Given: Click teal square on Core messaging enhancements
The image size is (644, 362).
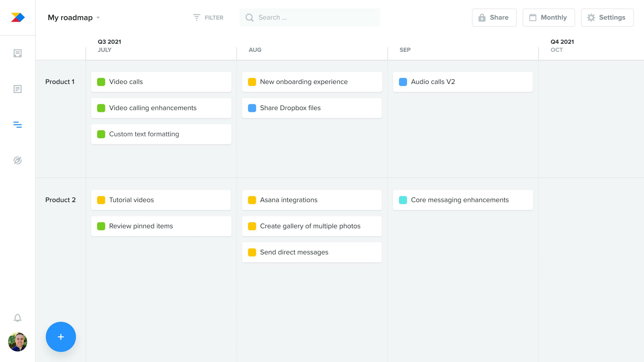Looking at the screenshot, I should point(403,200).
